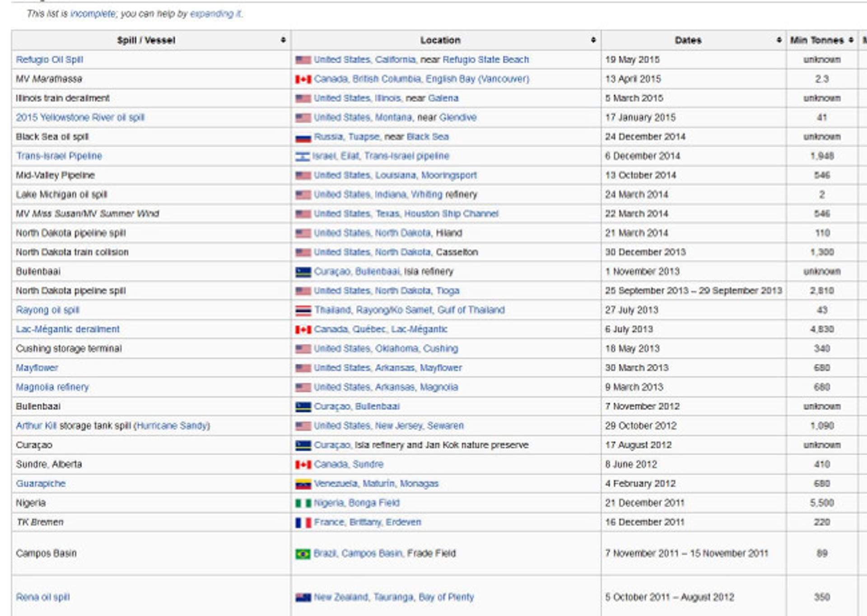Open Trans-Israel Pipeline spill link

click(x=59, y=156)
